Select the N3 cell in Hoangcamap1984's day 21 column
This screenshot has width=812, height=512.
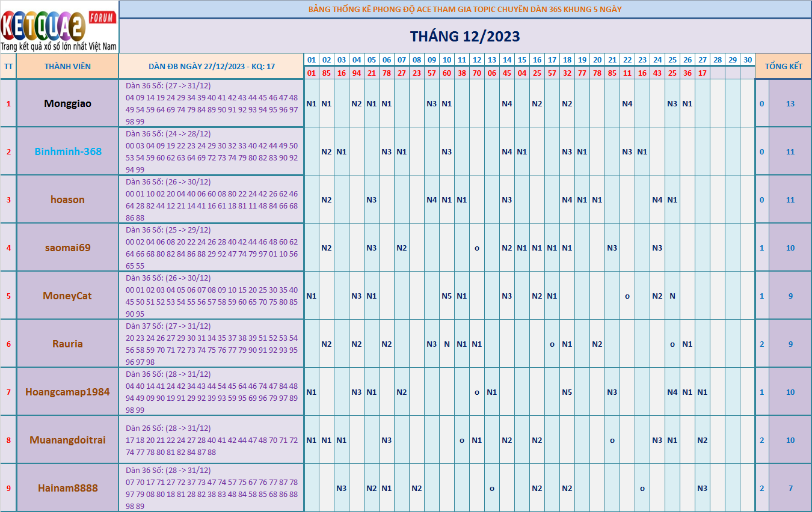click(x=612, y=392)
